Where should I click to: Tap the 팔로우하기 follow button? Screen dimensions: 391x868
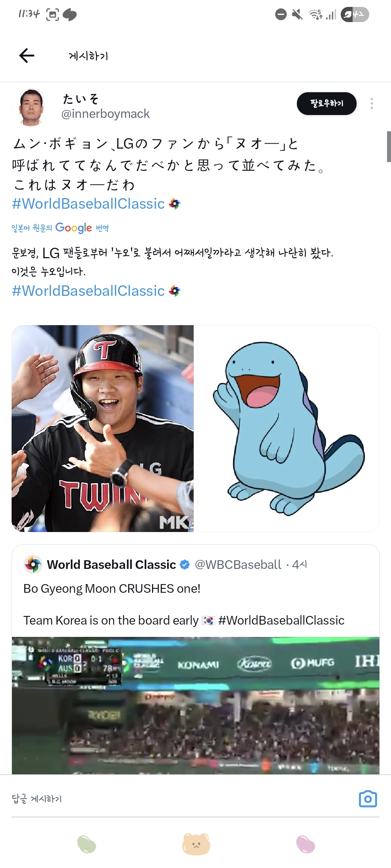pos(327,104)
